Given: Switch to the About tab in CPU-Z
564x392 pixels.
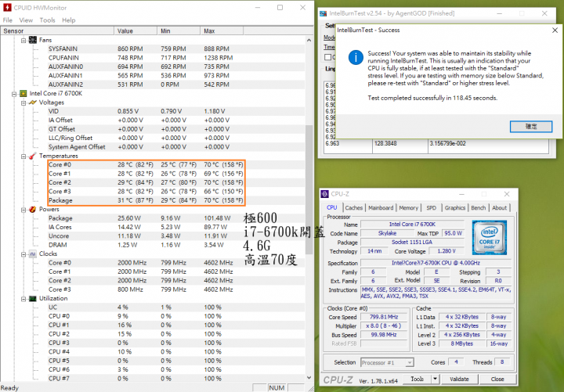Looking at the screenshot, I should pos(499,207).
